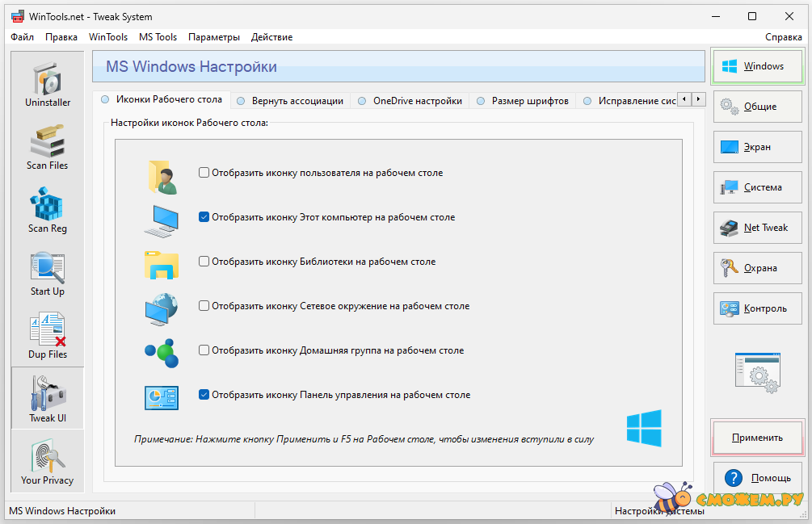The width and height of the screenshot is (812, 524).
Task: Switch to Вернуть ассоциации tab
Action: tap(291, 101)
